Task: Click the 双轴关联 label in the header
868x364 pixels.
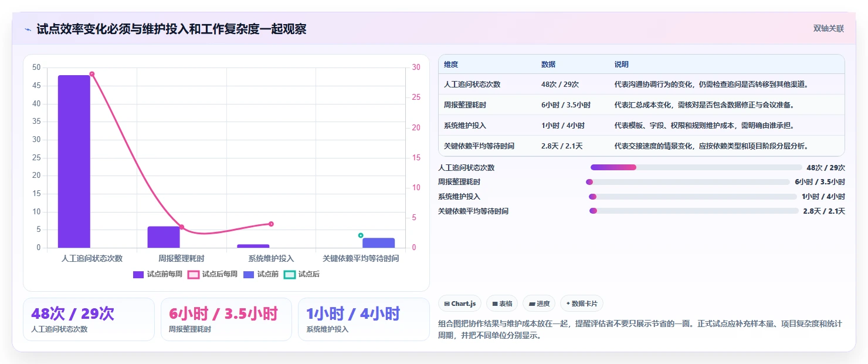Action: [828, 28]
